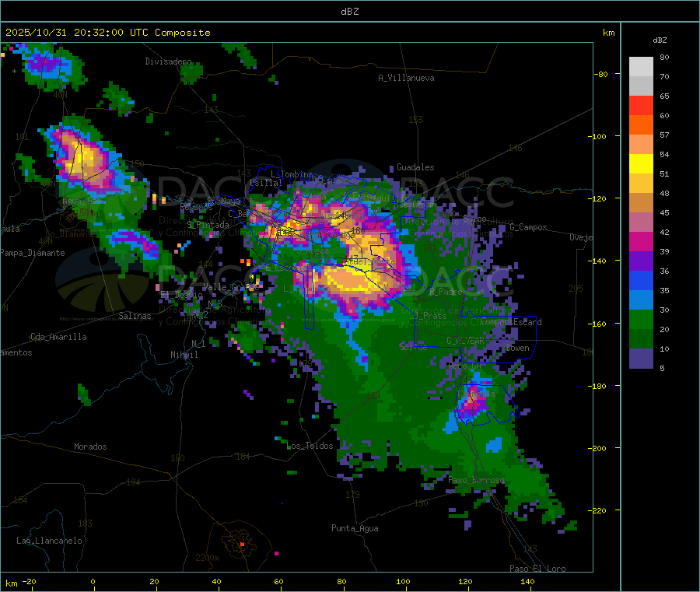The width and height of the screenshot is (700, 592).
Task: Pick the bright green 20-30 dBZ legend swatch
Action: click(x=641, y=319)
